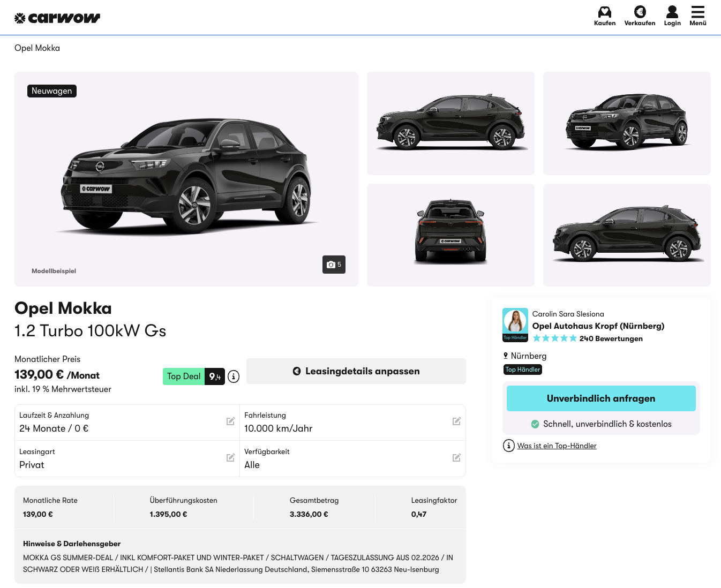The image size is (721, 588).
Task: Click the 1.395,00 € Überführungskosten value
Action: coord(169,514)
